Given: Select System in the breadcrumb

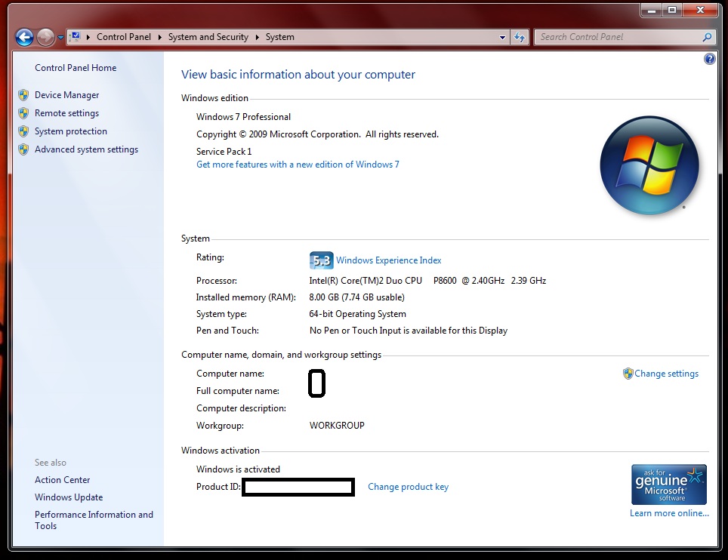Looking at the screenshot, I should point(280,37).
